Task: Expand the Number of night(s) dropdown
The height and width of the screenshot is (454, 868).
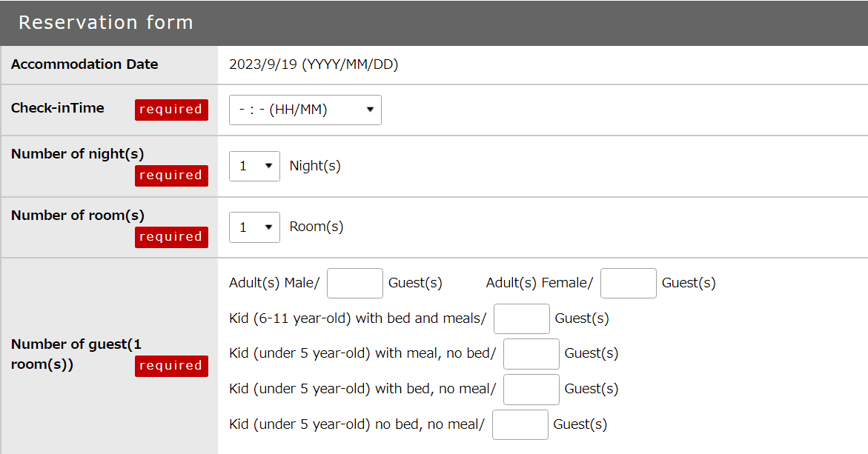Action: (254, 166)
